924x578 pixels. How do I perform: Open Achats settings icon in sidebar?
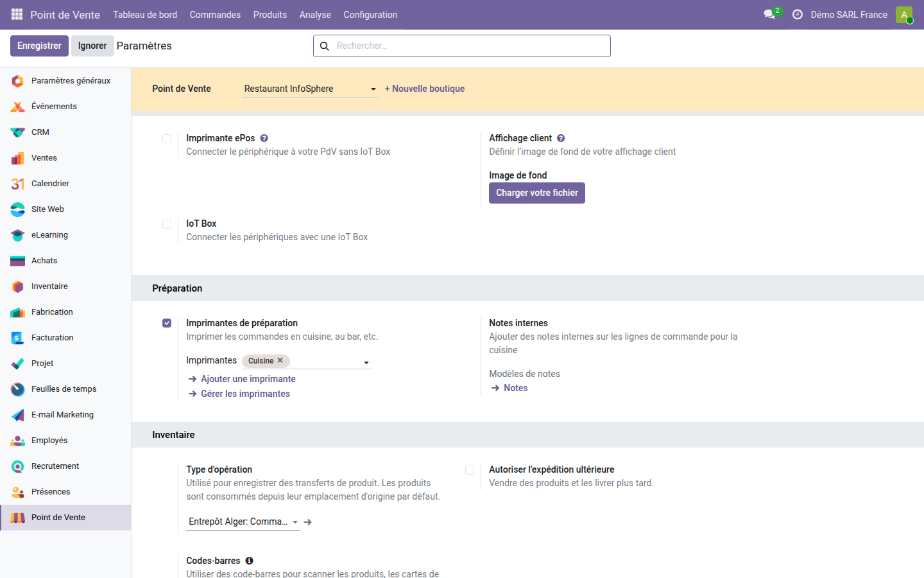[18, 261]
